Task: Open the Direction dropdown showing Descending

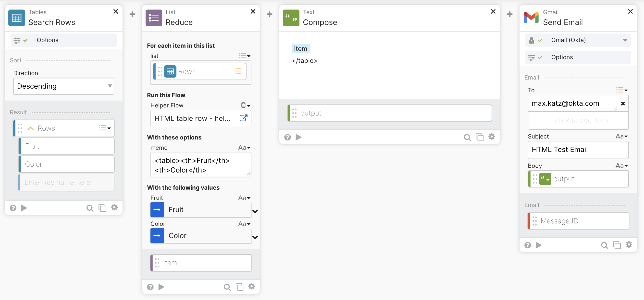Action: point(63,86)
